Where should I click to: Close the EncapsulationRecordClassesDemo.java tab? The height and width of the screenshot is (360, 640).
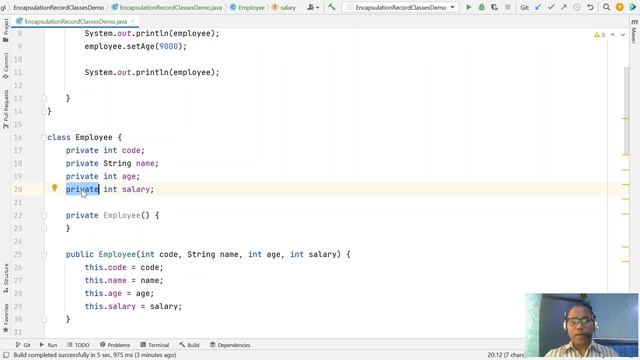133,21
